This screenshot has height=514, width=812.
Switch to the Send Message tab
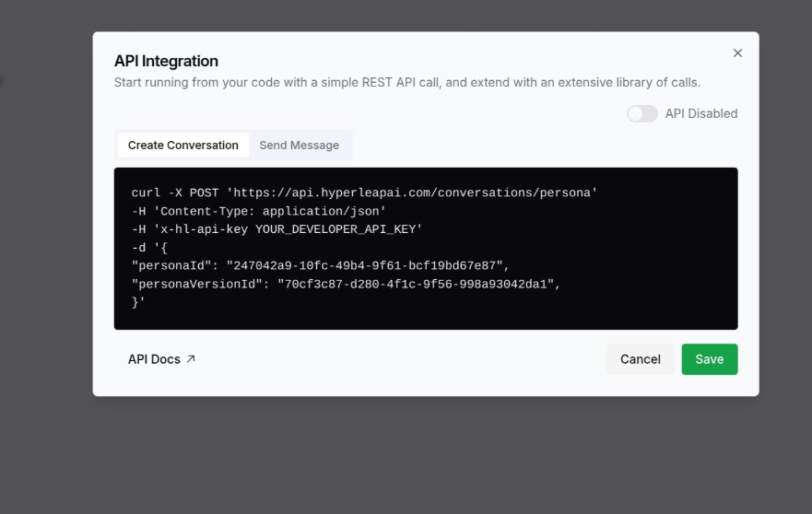300,145
